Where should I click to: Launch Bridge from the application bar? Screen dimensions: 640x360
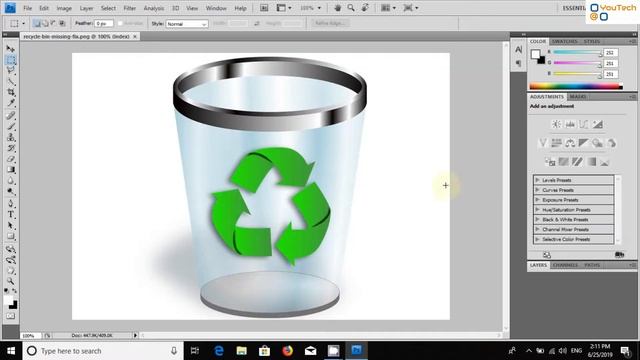[264, 8]
